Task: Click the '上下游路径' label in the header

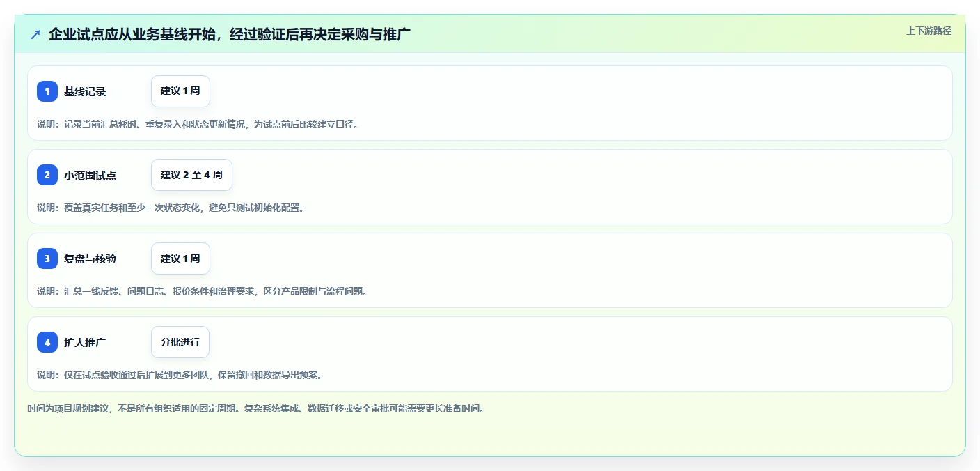Action: pyautogui.click(x=928, y=31)
